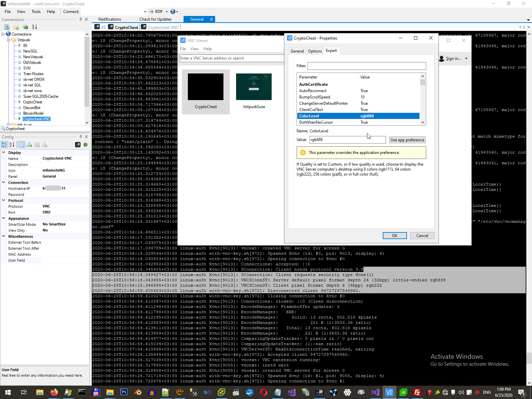
Task: Select the ClientCutText parameter row
Action: [x=358, y=110]
